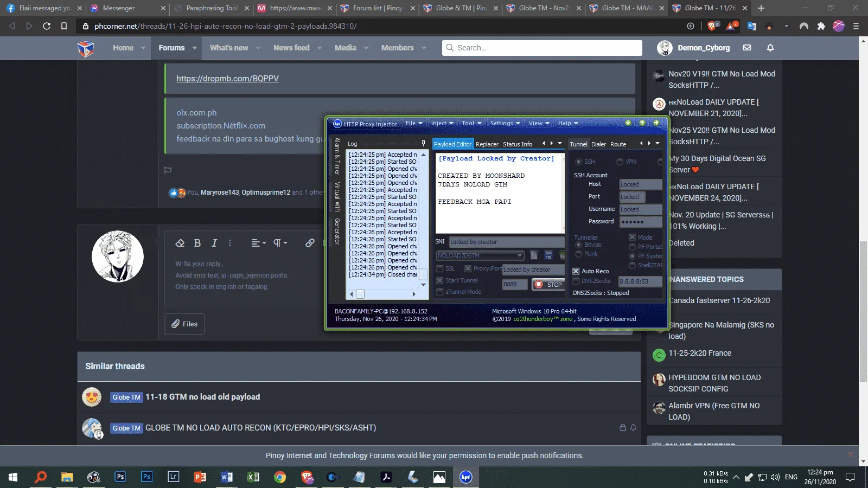Open more options dots in reply editor
868x488 pixels.
[x=230, y=243]
